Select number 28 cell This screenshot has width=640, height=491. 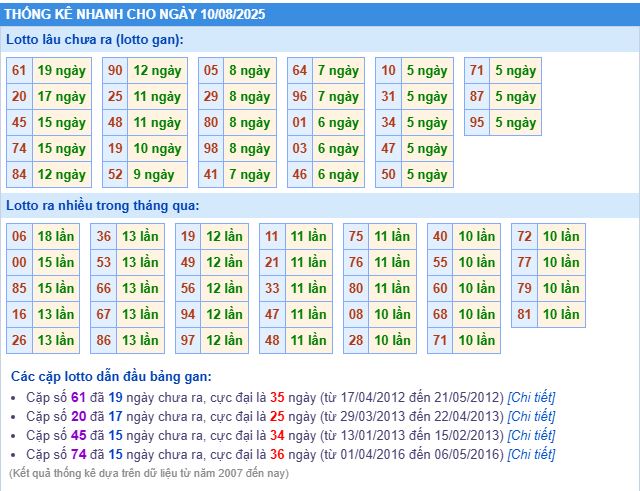(x=356, y=340)
